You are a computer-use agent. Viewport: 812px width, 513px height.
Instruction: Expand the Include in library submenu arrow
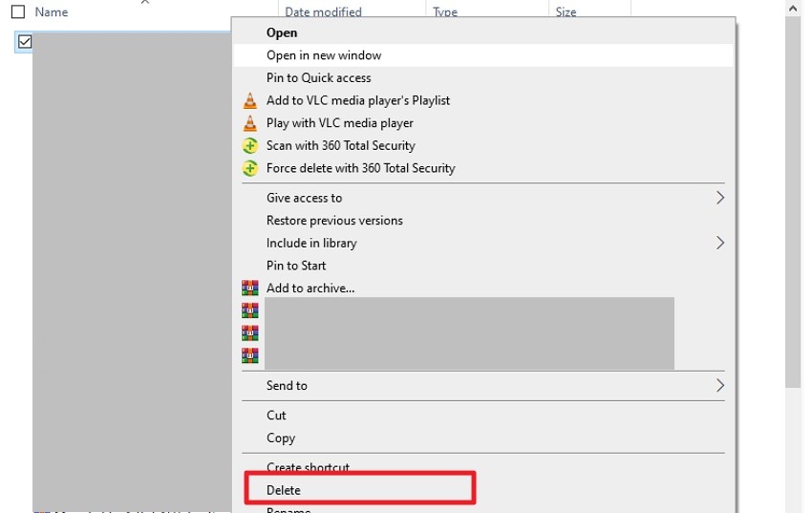pos(719,243)
